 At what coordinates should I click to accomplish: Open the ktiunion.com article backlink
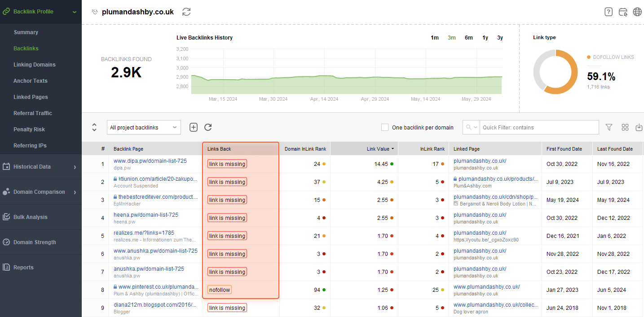click(x=158, y=179)
